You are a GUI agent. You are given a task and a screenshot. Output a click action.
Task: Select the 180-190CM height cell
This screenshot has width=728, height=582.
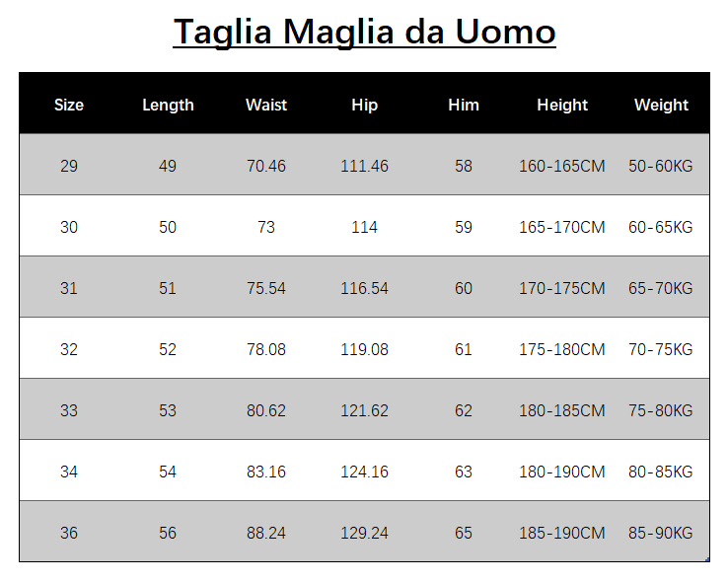(x=562, y=472)
